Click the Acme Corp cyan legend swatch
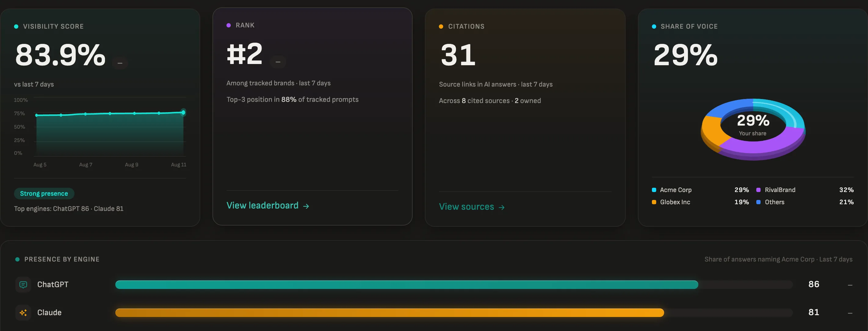This screenshot has height=331, width=868. pyautogui.click(x=654, y=190)
